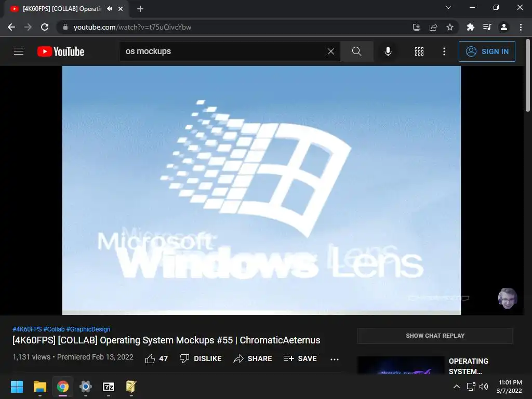
Task: Clear the search box text
Action: pos(331,51)
